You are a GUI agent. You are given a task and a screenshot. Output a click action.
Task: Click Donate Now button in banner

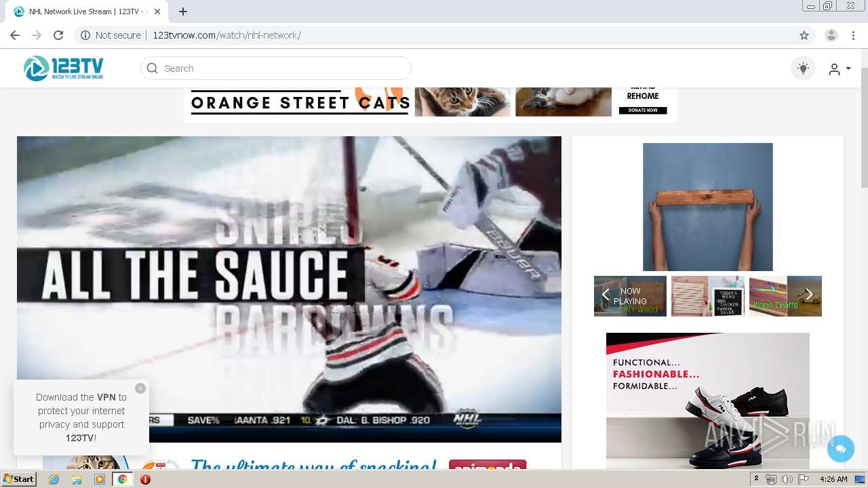point(643,110)
